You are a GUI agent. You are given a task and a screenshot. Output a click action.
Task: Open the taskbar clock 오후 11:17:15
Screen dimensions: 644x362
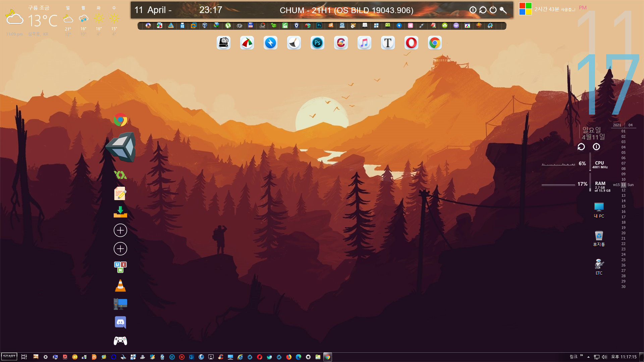click(x=624, y=357)
